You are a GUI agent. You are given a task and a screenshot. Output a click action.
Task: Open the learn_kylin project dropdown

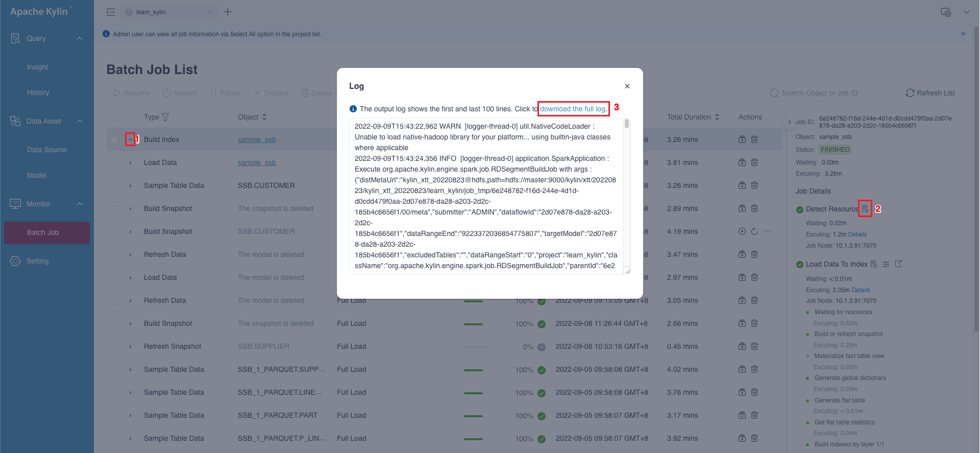point(169,12)
